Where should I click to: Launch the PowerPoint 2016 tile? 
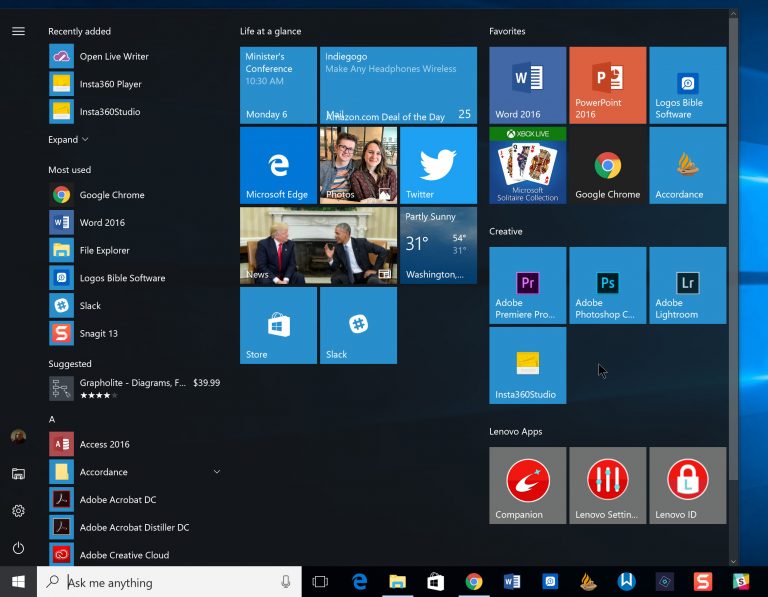click(x=607, y=85)
